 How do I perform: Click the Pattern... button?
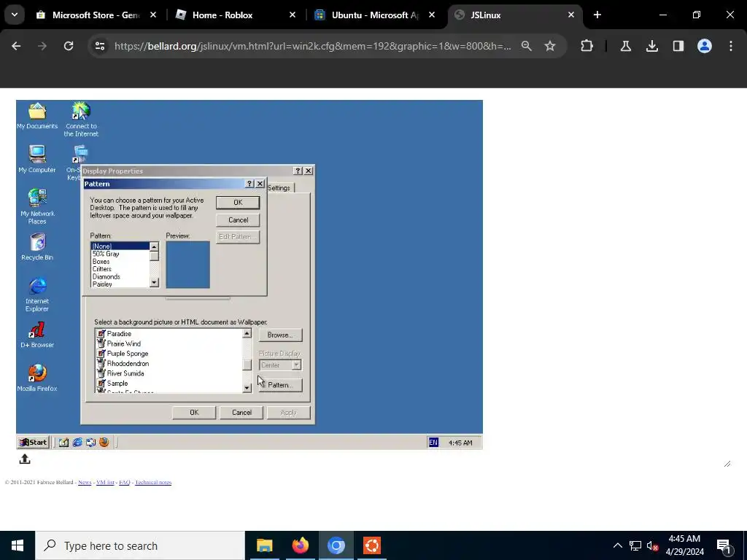click(x=280, y=385)
